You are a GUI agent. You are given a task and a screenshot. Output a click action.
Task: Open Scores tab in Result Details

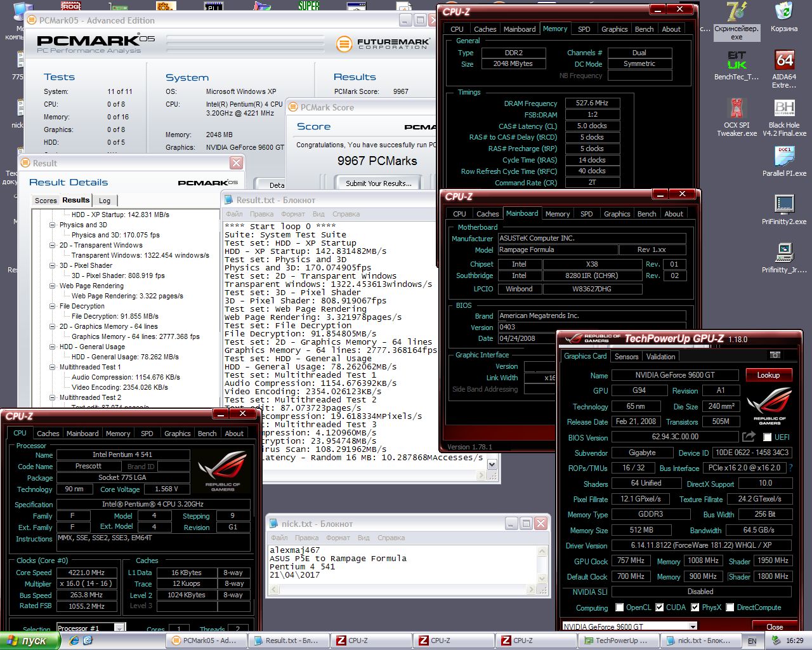pos(46,201)
